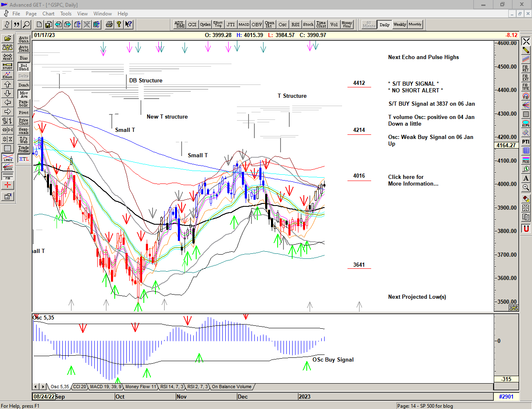Select the Gann lines tool

[7, 167]
